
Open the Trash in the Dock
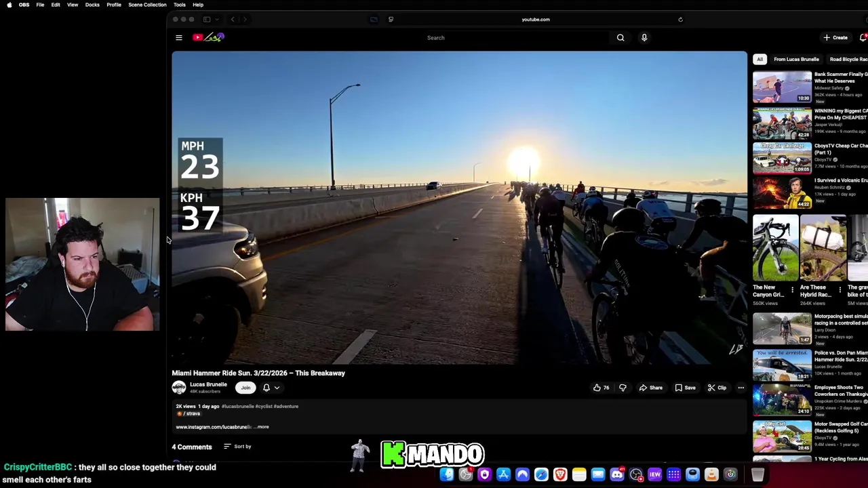click(757, 474)
